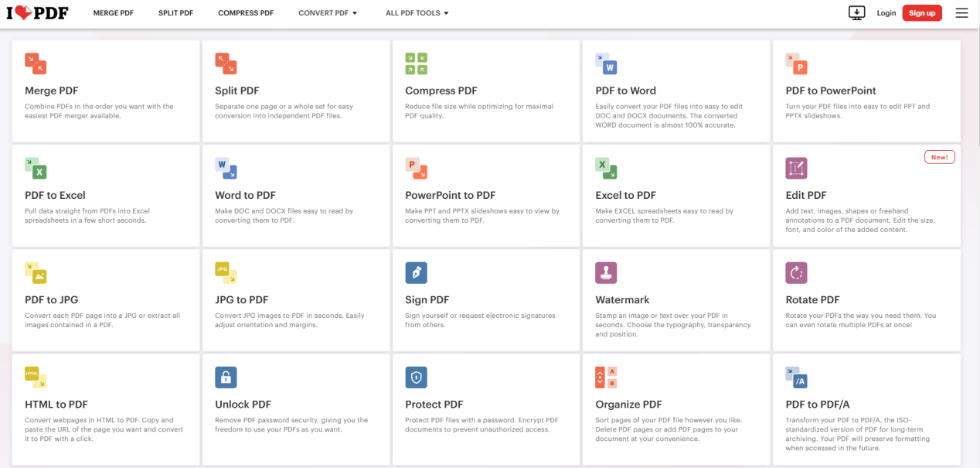Choose the PDF to PowerPoint title
The image size is (980, 468).
pos(831,91)
